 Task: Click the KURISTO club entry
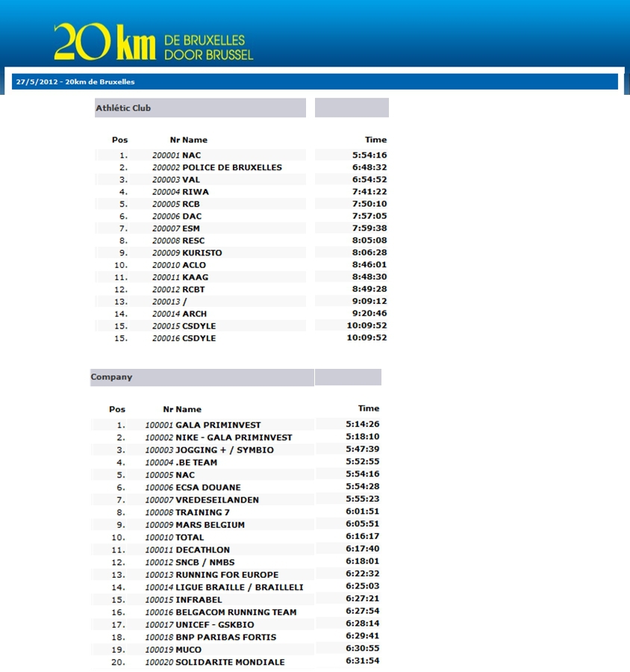point(202,253)
